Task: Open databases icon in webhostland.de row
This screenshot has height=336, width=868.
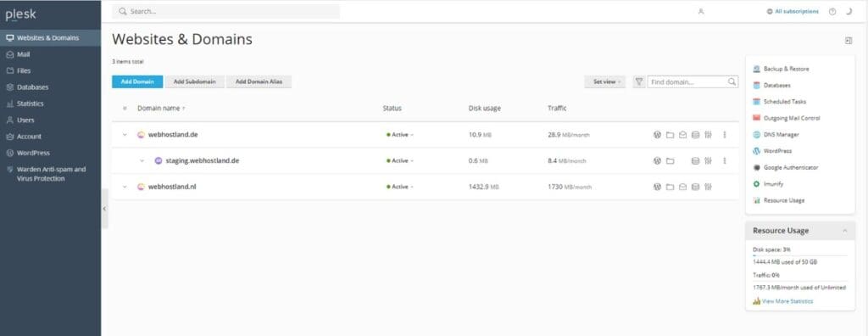Action: (x=695, y=135)
